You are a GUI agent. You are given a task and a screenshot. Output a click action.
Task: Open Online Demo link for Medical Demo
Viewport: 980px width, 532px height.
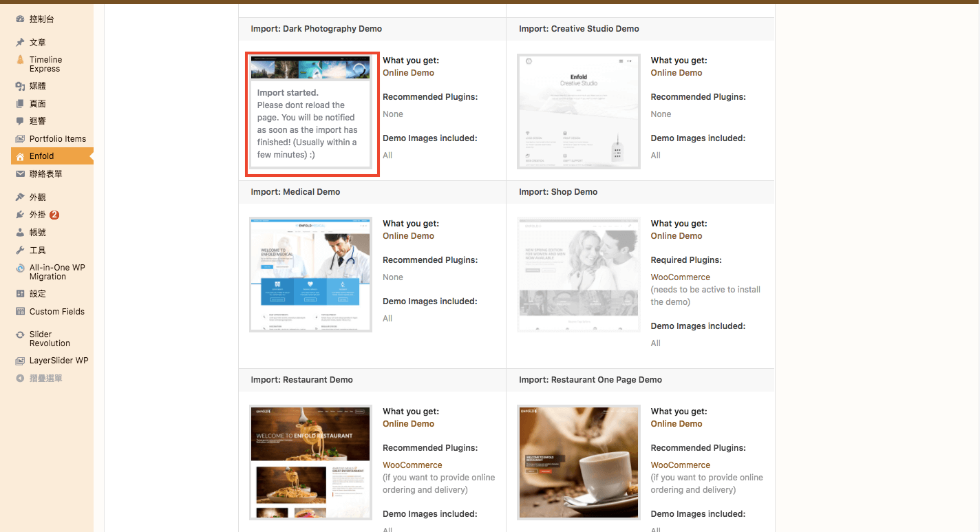(408, 236)
